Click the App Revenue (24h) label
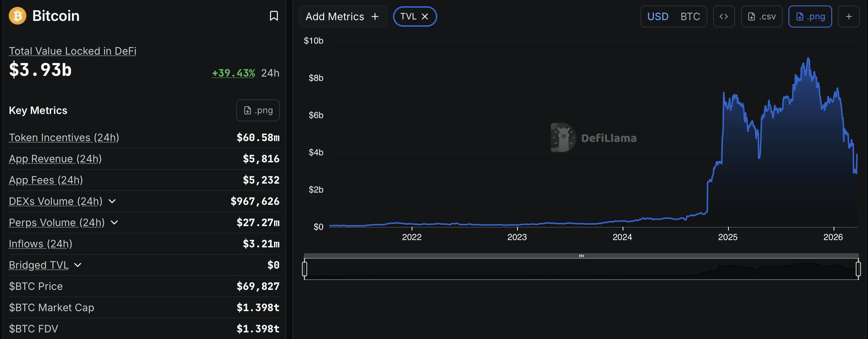Viewport: 868px width, 339px height. (x=55, y=159)
